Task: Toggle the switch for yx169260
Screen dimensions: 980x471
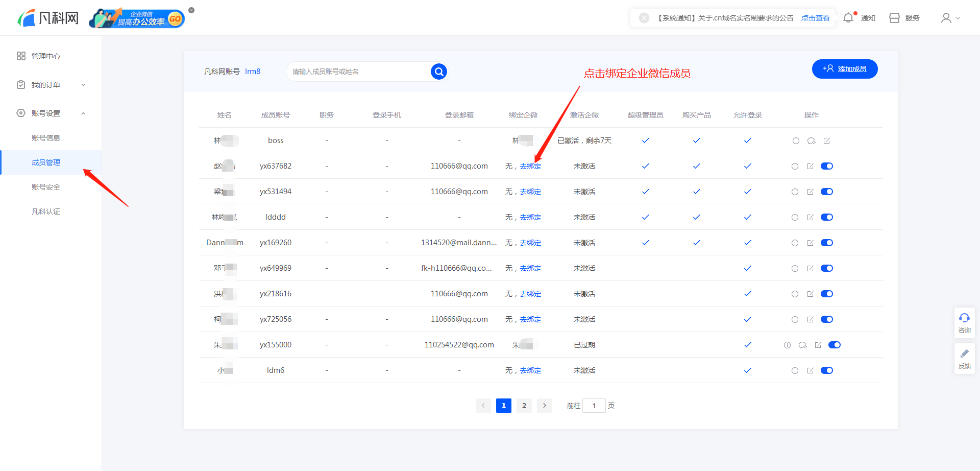Action: tap(827, 243)
